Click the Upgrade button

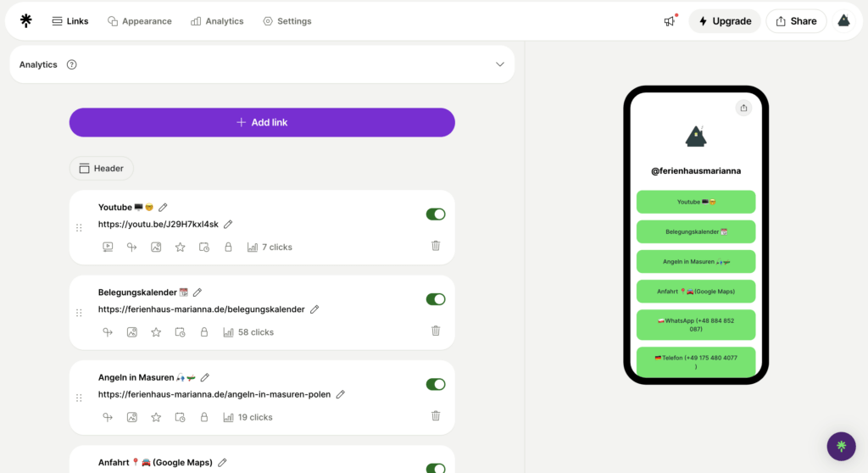(725, 21)
